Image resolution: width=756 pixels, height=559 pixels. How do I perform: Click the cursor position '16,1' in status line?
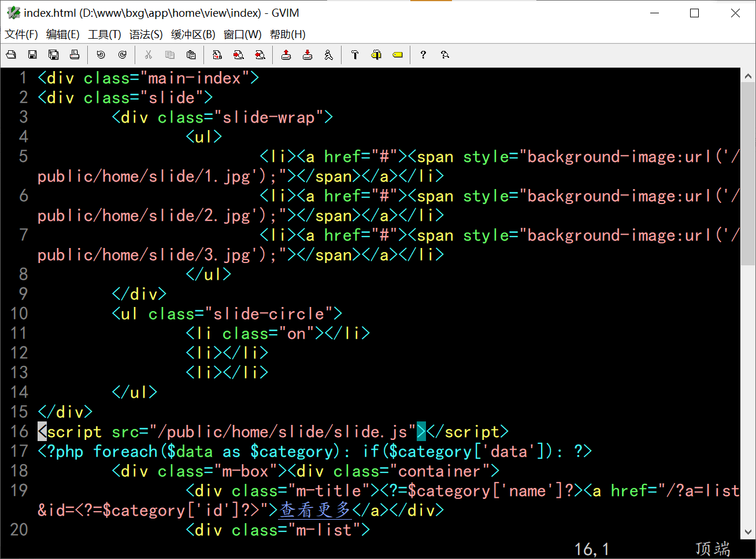pyautogui.click(x=592, y=549)
